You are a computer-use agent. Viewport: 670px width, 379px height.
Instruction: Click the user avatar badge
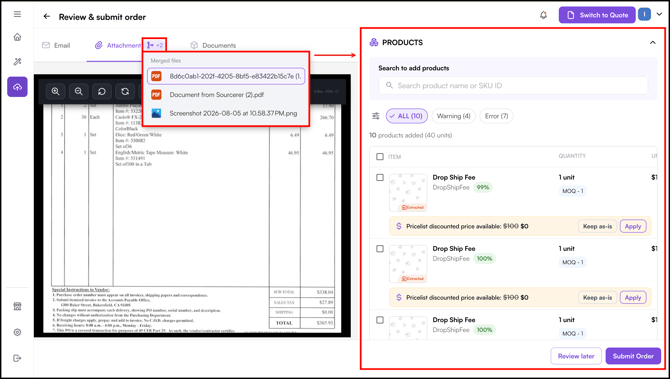(x=644, y=15)
